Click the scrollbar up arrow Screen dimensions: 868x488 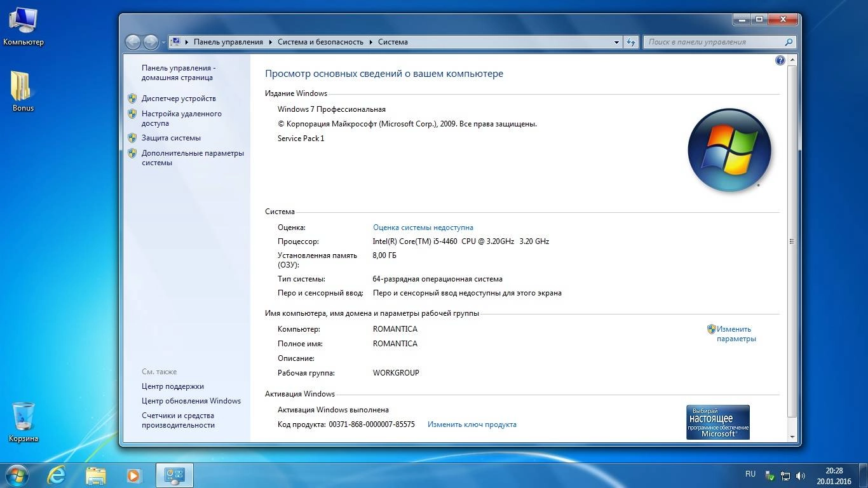792,60
